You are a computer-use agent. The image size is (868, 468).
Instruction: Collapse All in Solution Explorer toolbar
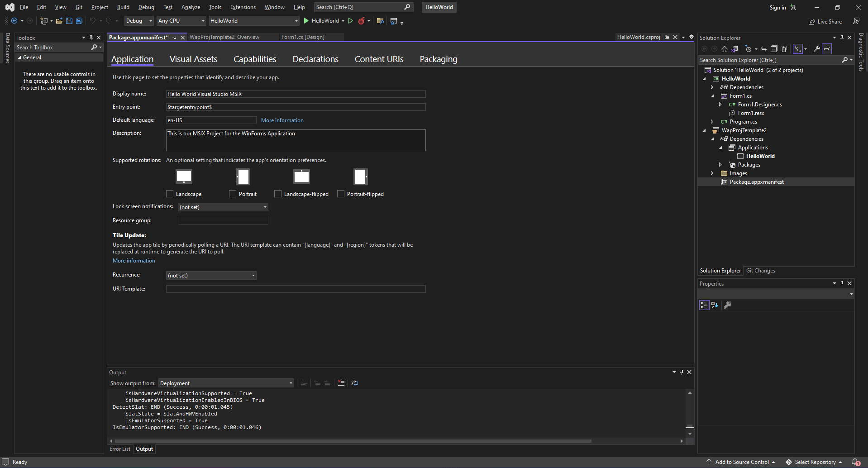point(774,49)
